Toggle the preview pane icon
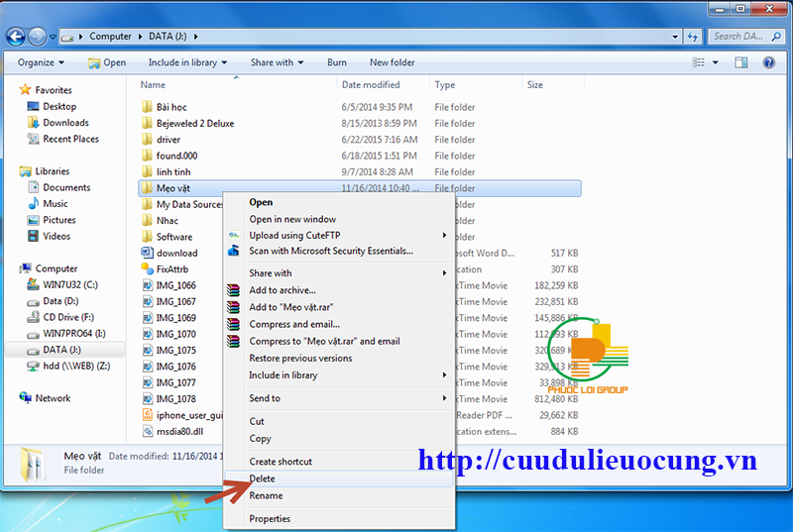This screenshot has height=532, width=793. (x=740, y=62)
